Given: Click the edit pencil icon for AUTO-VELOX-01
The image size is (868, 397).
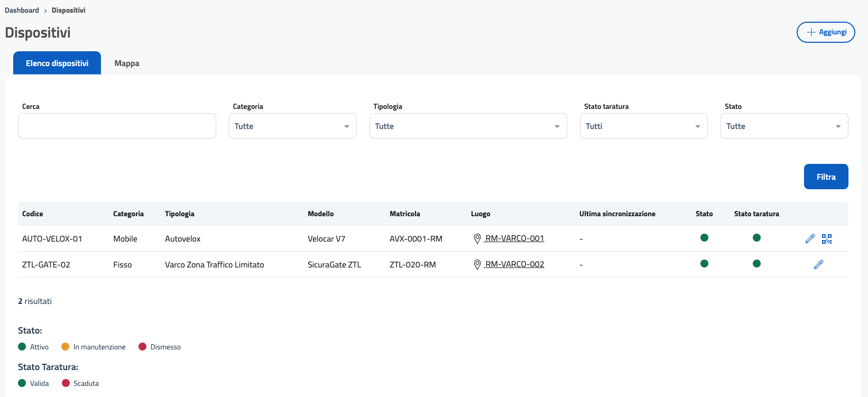Looking at the screenshot, I should point(810,239).
